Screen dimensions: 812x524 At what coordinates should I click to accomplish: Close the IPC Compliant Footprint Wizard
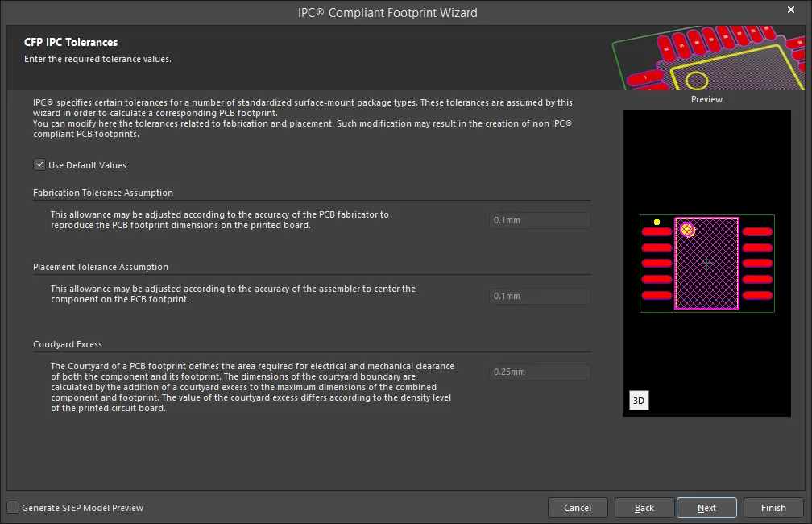tap(791, 10)
